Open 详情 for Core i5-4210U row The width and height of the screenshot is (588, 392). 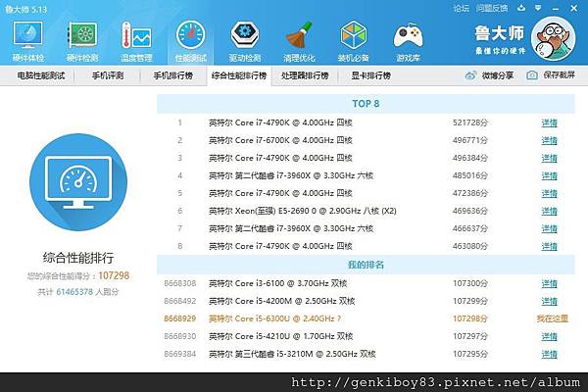tap(550, 337)
